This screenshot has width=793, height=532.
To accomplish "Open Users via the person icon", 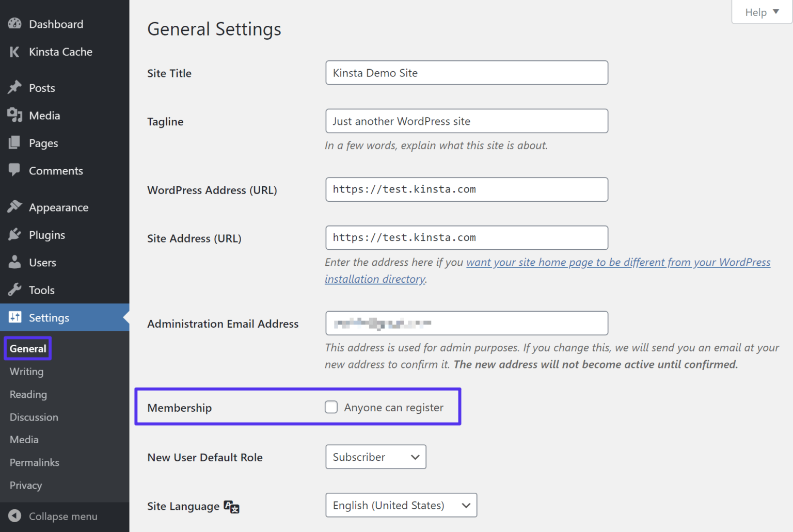I will pos(14,262).
